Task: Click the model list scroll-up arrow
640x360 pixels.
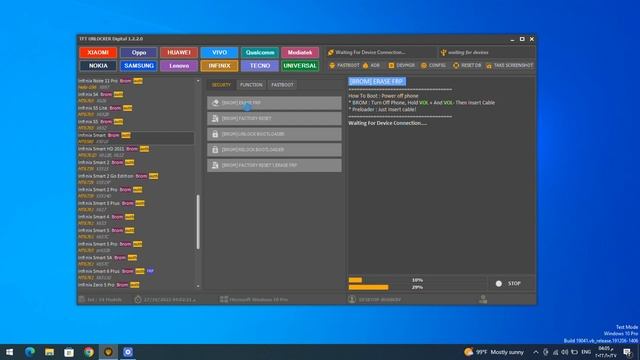Action: pos(198,81)
